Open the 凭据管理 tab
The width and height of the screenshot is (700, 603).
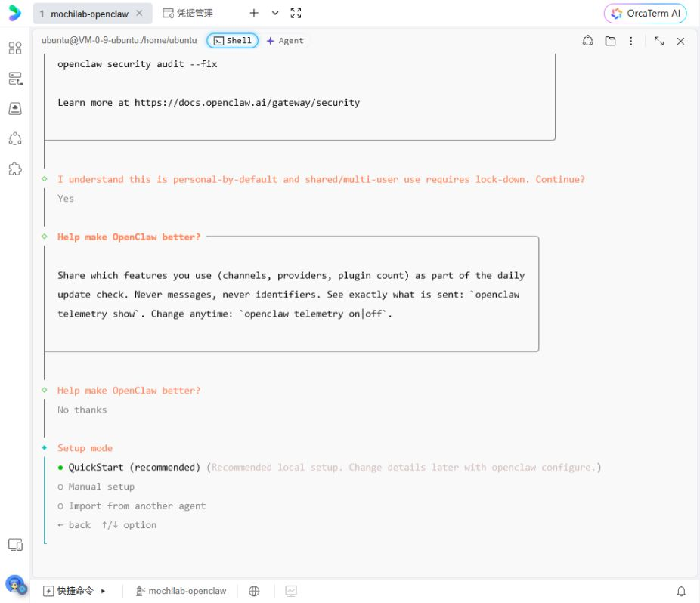[188, 14]
